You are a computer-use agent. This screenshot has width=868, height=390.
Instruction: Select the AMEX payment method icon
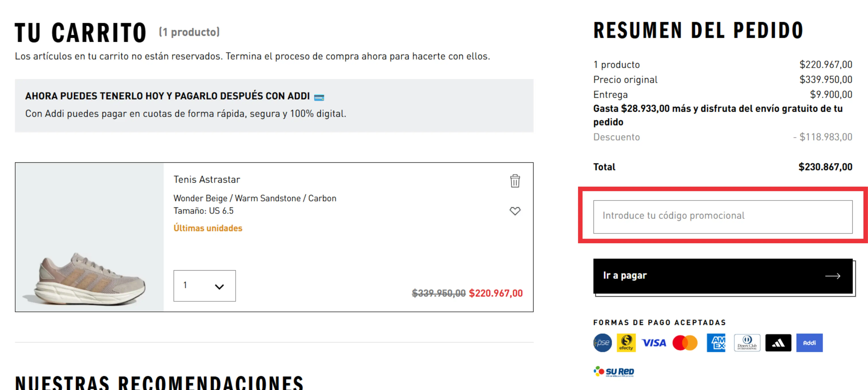pyautogui.click(x=716, y=343)
